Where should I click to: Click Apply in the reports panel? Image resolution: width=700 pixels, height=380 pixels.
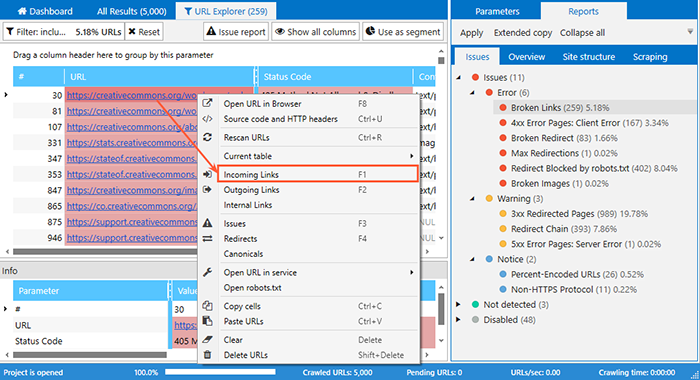tap(471, 33)
